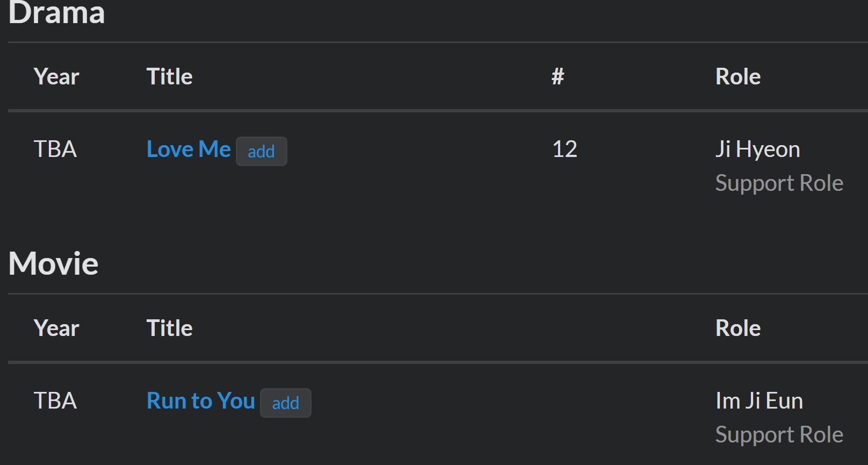868x465 pixels.
Task: Add Love Me to your list
Action: pos(262,152)
